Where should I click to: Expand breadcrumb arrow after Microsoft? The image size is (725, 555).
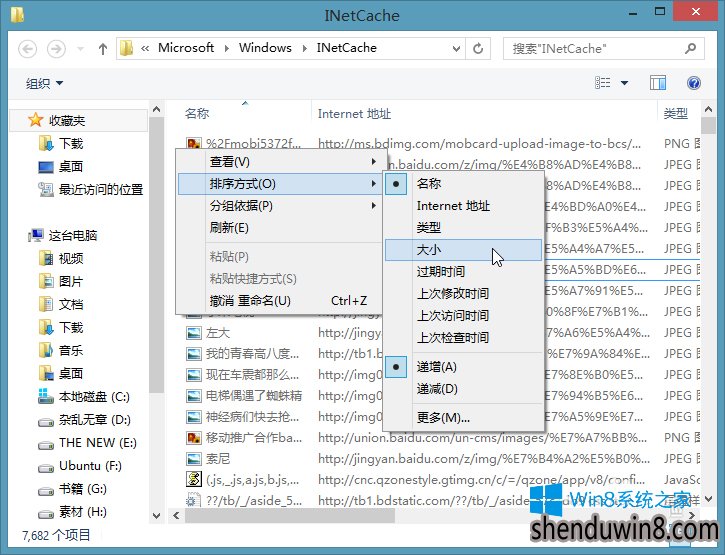pyautogui.click(x=227, y=49)
